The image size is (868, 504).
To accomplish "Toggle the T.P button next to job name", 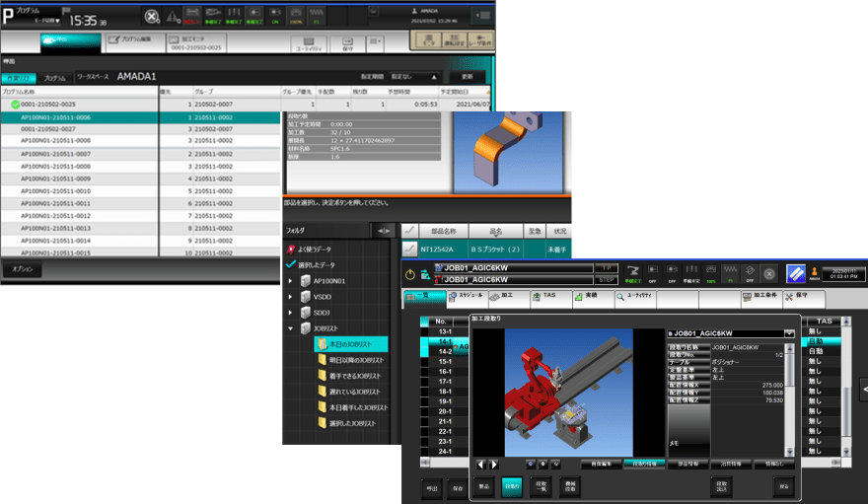I will 608,268.
